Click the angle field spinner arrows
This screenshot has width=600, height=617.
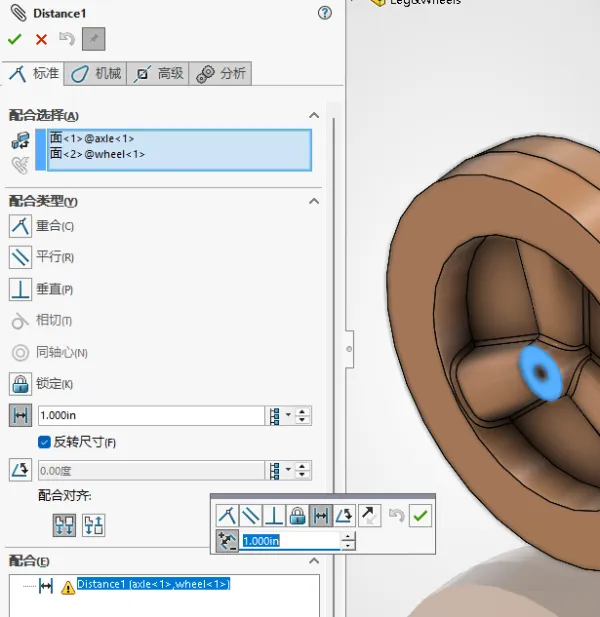(x=302, y=470)
